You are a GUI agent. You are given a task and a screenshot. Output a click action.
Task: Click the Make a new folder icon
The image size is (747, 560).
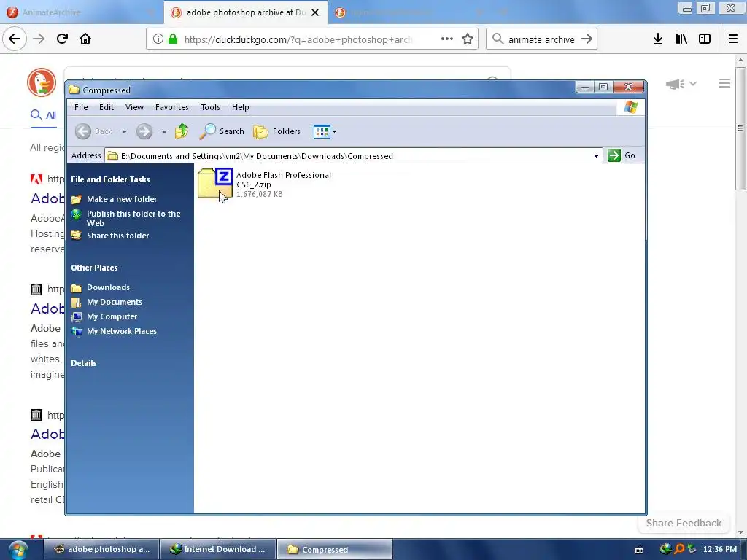coord(76,199)
